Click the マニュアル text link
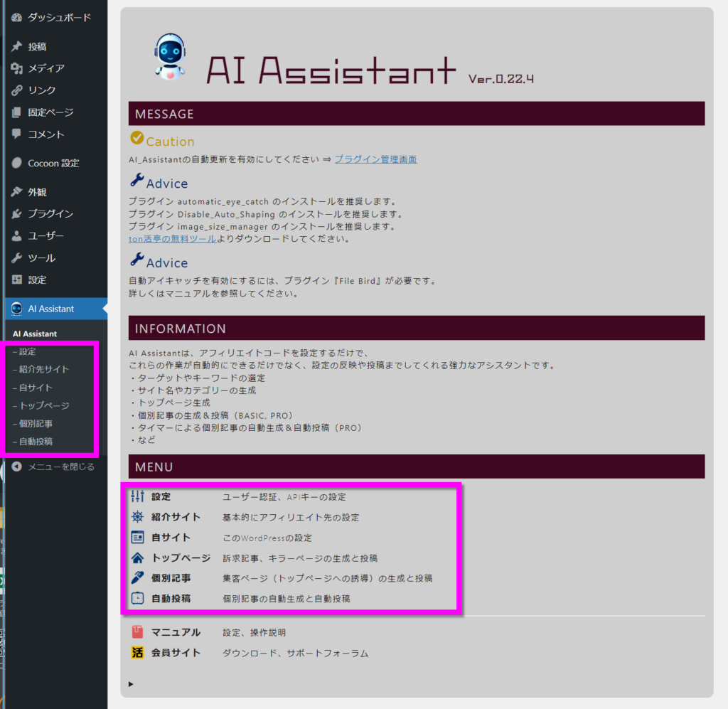Image resolution: width=728 pixels, height=709 pixels. [x=176, y=632]
